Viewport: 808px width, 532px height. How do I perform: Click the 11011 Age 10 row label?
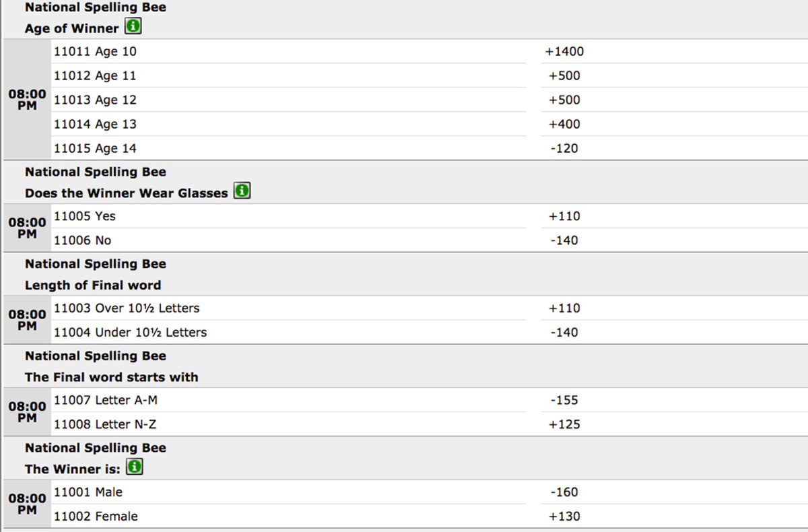95,51
